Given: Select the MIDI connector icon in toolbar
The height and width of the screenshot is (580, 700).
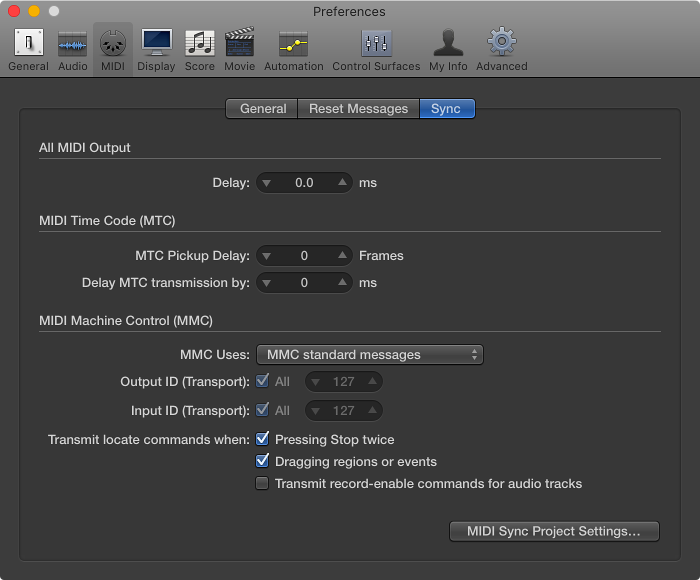Looking at the screenshot, I should (x=113, y=43).
